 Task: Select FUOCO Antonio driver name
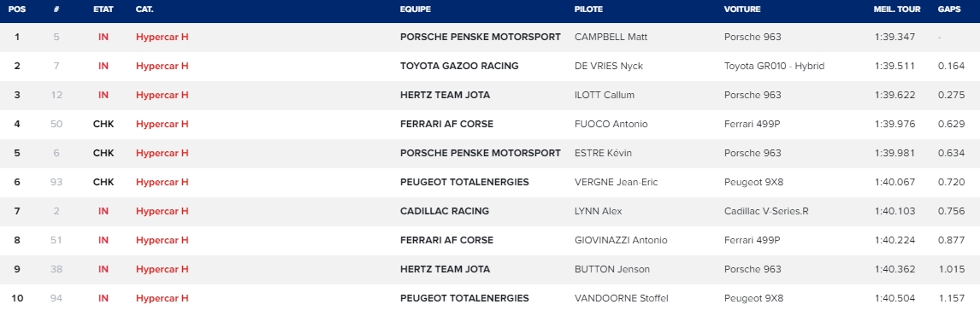[x=611, y=125]
